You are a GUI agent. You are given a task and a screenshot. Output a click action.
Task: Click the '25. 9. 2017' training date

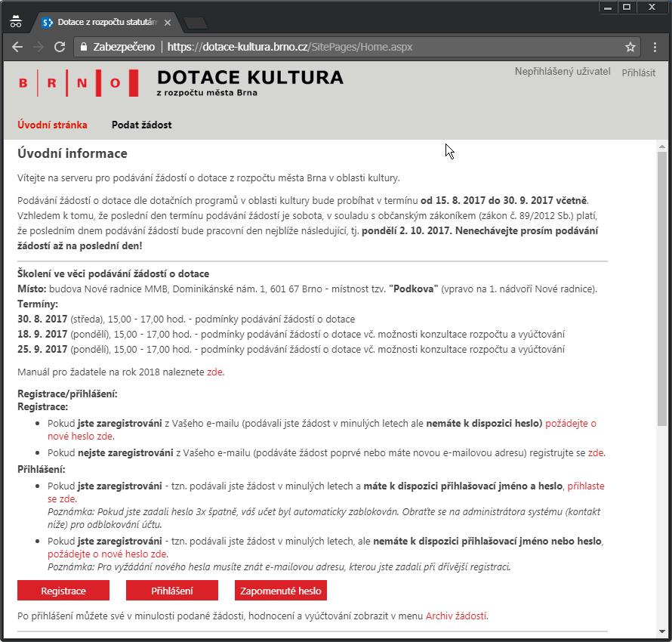click(x=42, y=349)
